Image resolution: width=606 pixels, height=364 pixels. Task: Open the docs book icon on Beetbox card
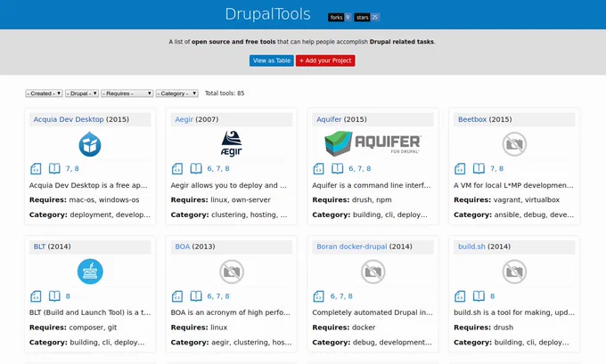[x=479, y=169]
